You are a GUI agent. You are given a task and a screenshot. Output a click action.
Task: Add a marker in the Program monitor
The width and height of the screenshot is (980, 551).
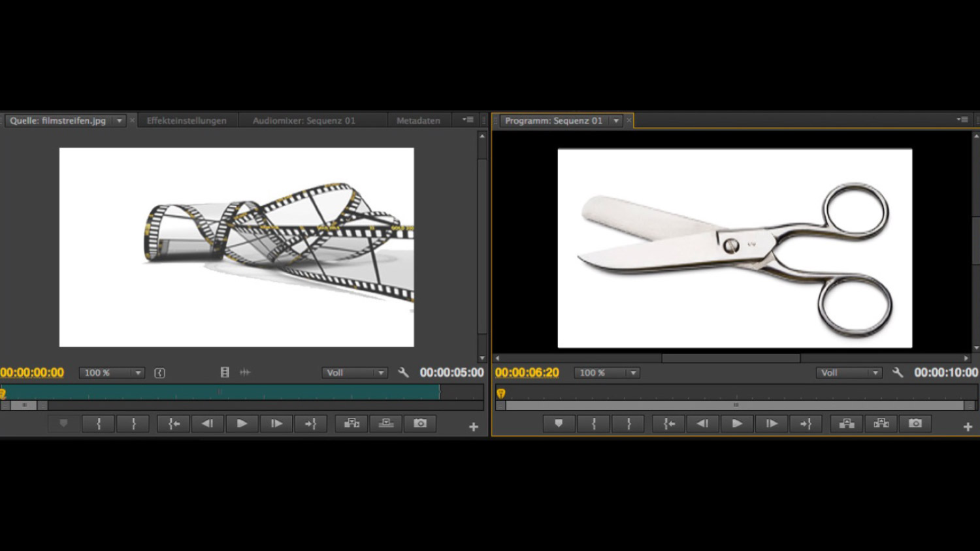559,424
